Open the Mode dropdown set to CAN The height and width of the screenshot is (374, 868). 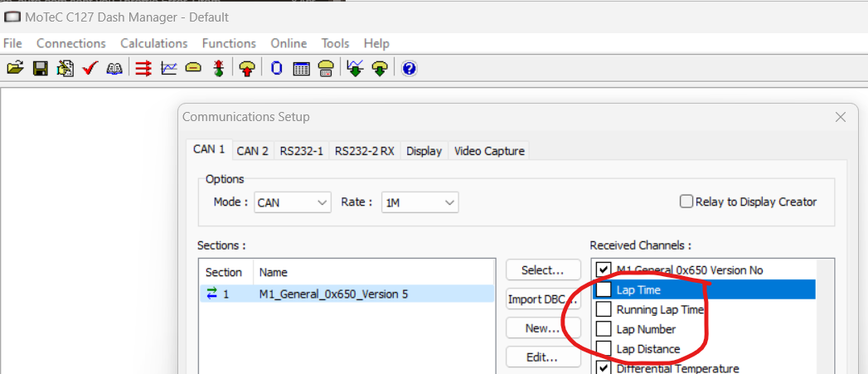293,202
